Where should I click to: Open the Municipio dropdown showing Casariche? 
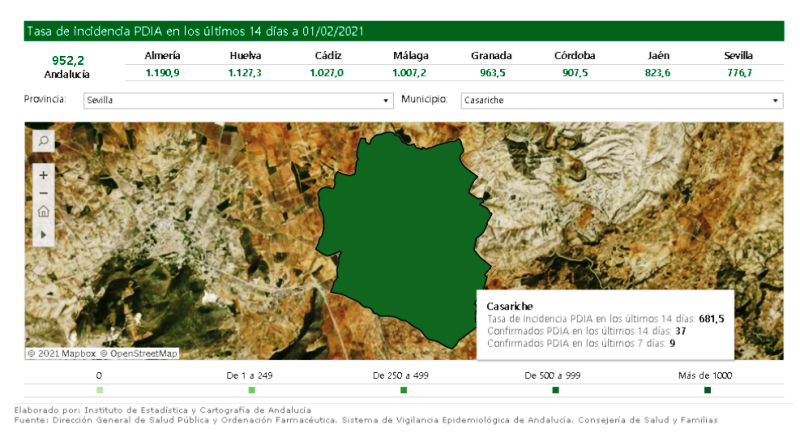[x=620, y=101]
